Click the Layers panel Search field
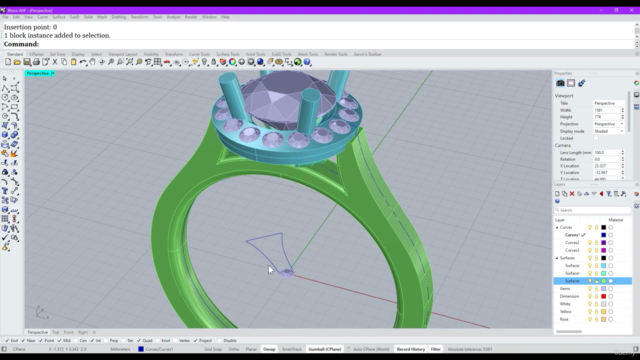The width and height of the screenshot is (640, 360). point(592,210)
